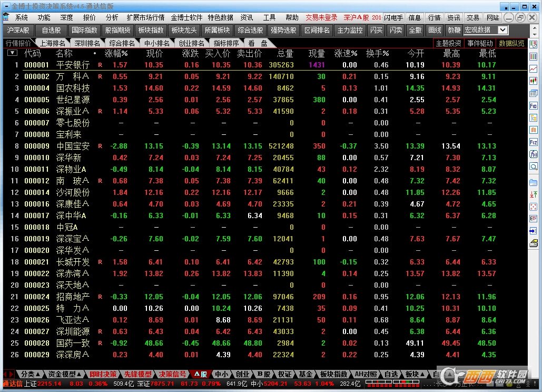Open the tree-structure sidebar icon
Screen dimensions: 542x392
(x=534, y=118)
